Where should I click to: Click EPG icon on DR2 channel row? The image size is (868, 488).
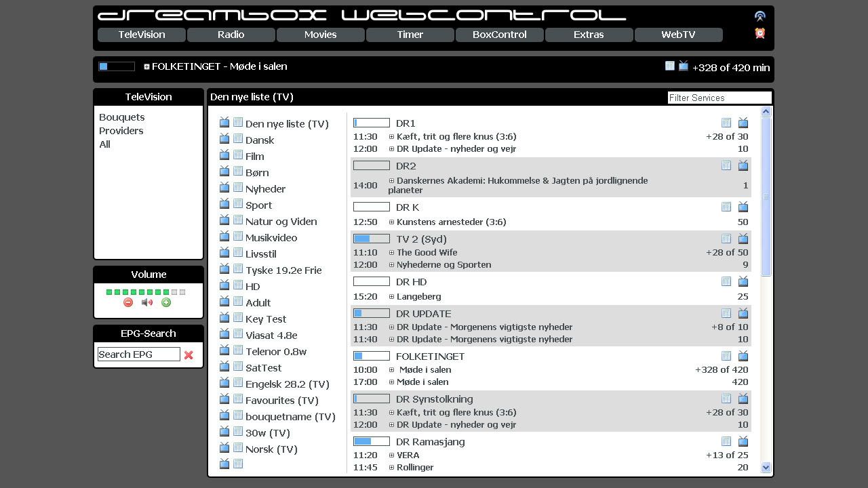726,165
